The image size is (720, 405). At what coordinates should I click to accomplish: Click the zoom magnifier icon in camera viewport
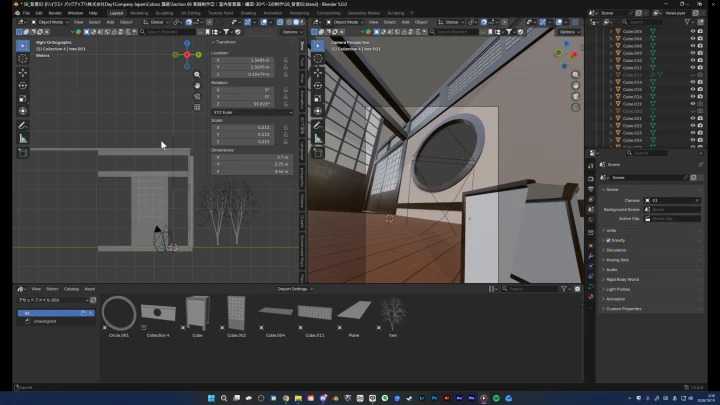pos(575,74)
